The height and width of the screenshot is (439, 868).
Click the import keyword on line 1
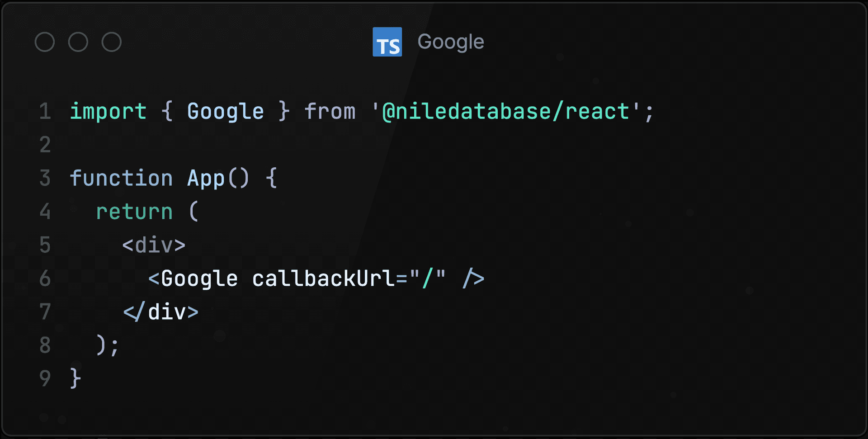[108, 111]
